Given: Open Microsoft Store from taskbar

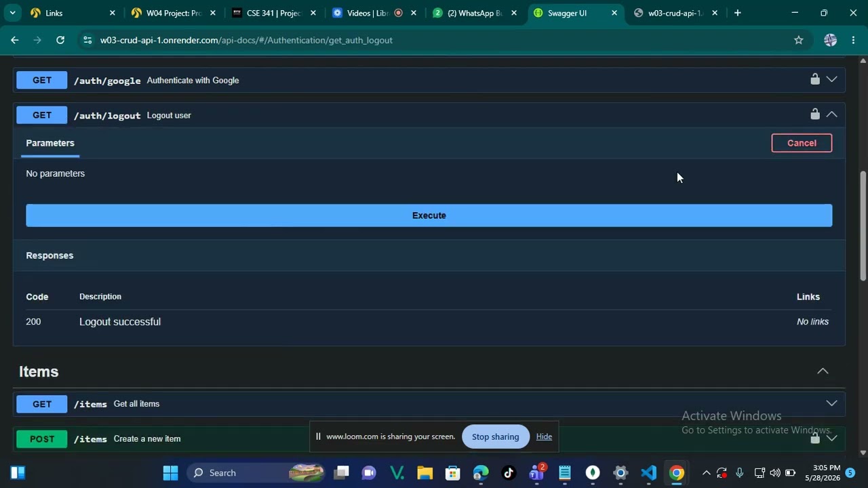Looking at the screenshot, I should coord(452,472).
